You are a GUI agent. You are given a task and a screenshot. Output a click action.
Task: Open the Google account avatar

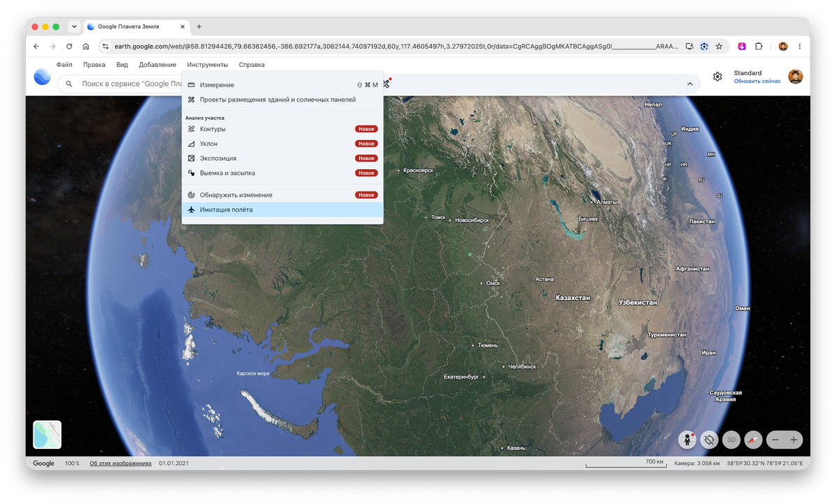click(x=796, y=77)
